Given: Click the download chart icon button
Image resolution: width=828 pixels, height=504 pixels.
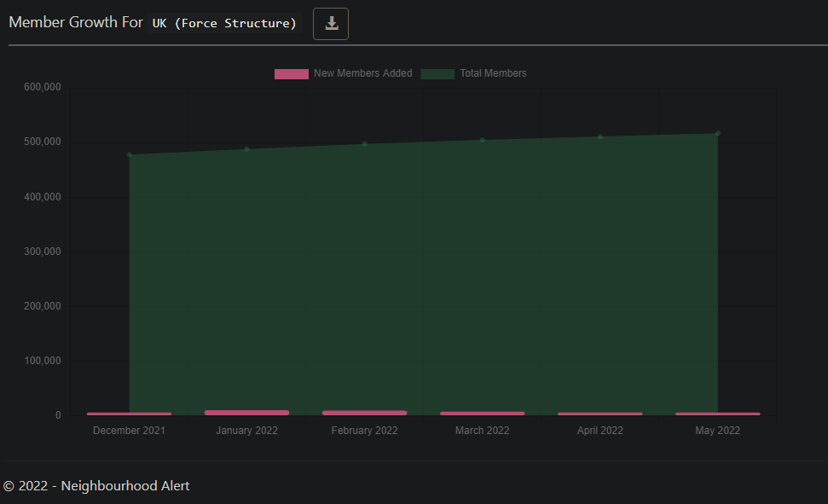Looking at the screenshot, I should pyautogui.click(x=331, y=24).
